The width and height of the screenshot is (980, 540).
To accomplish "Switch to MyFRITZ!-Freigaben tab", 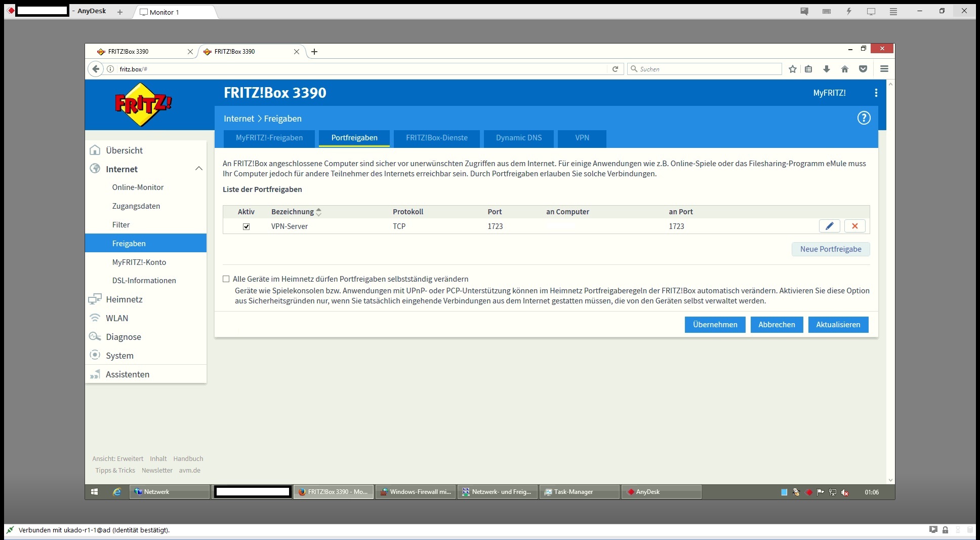I will [x=269, y=138].
